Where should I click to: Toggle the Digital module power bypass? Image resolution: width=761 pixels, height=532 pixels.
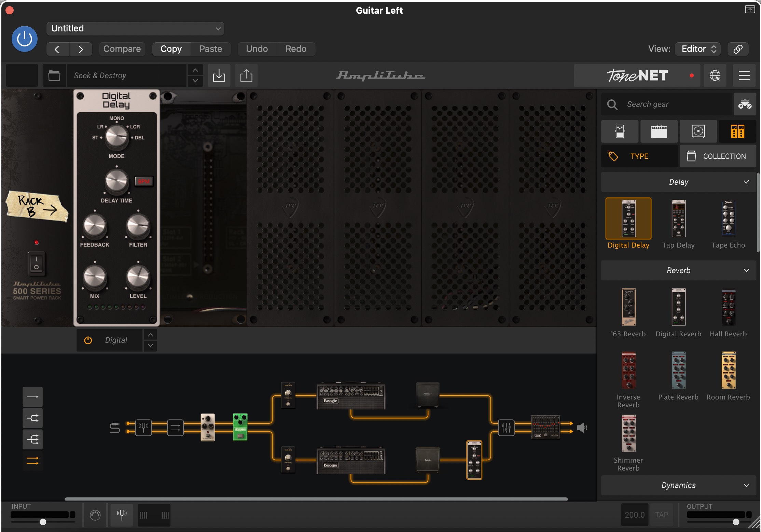click(x=88, y=340)
